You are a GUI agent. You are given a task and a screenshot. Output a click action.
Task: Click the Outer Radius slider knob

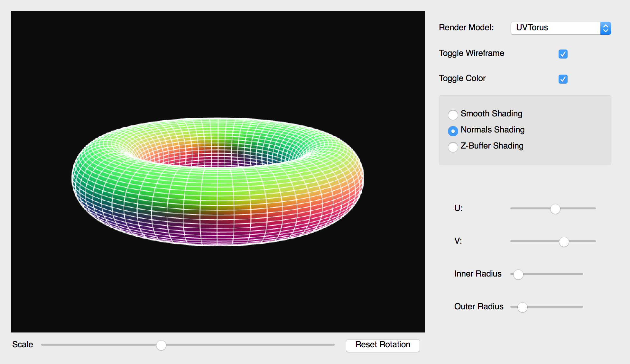pos(522,307)
